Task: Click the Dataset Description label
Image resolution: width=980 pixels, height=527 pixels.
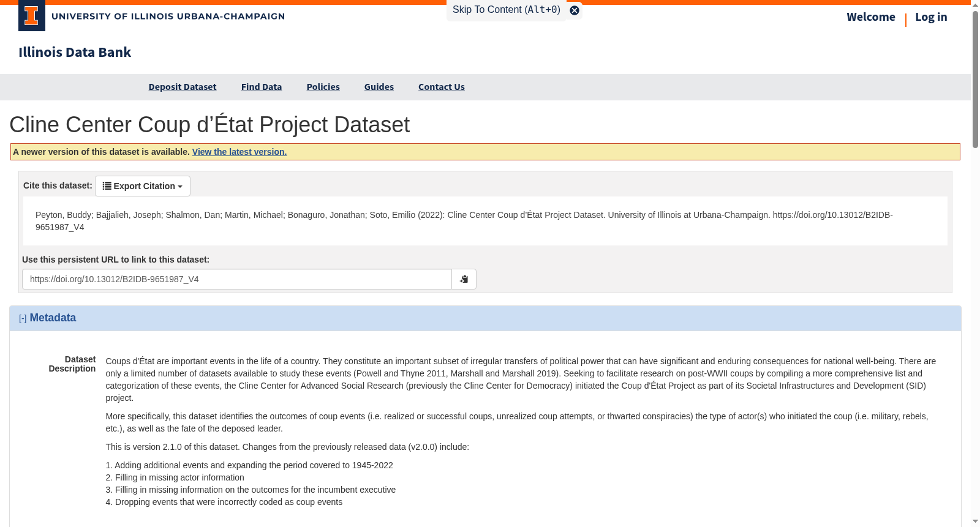Action: [x=72, y=364]
